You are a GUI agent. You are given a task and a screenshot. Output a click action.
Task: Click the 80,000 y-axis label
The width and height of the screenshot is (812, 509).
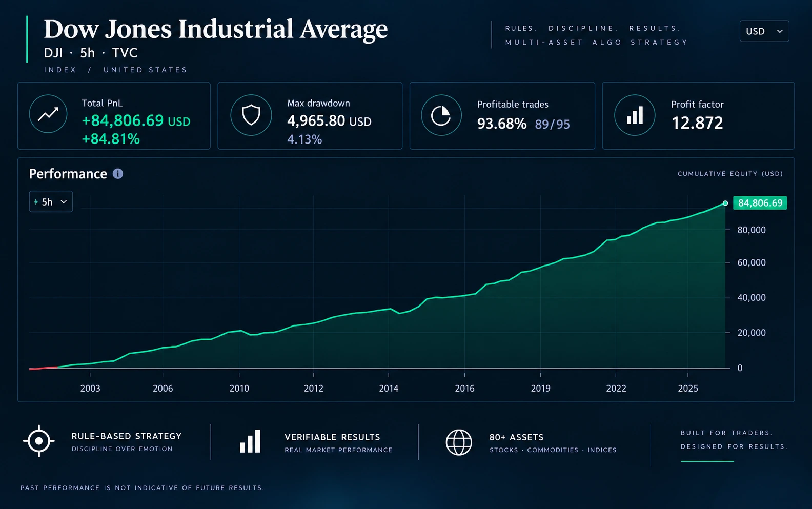point(752,230)
